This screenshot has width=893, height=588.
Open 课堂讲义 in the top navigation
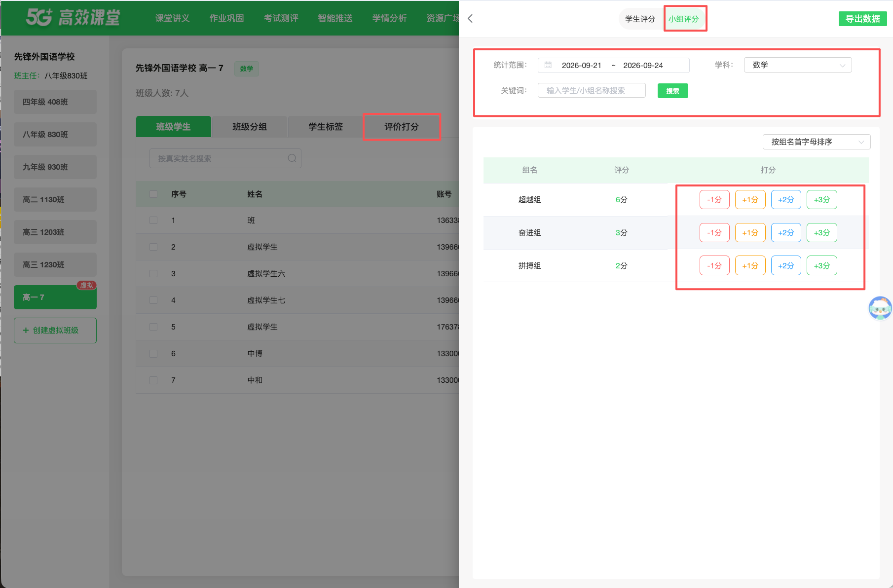click(x=172, y=18)
